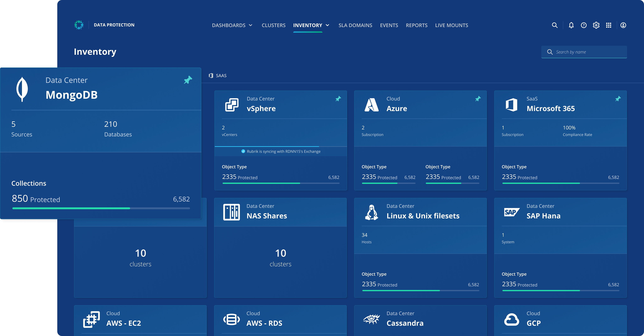
Task: Click the Linux penguin icon
Action: pyautogui.click(x=371, y=212)
